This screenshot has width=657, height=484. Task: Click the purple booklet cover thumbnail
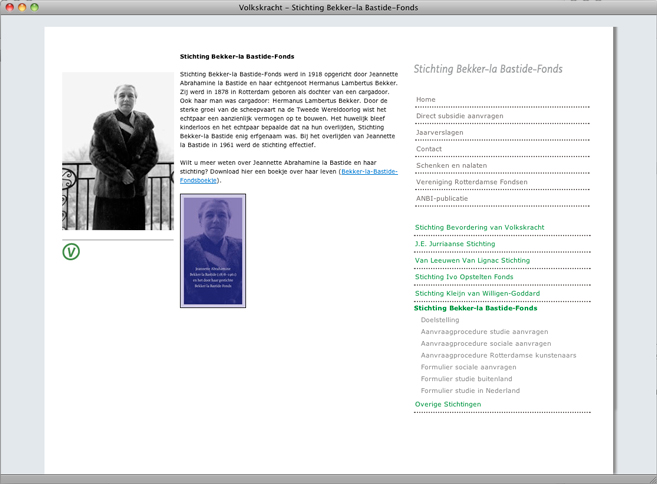pyautogui.click(x=213, y=251)
